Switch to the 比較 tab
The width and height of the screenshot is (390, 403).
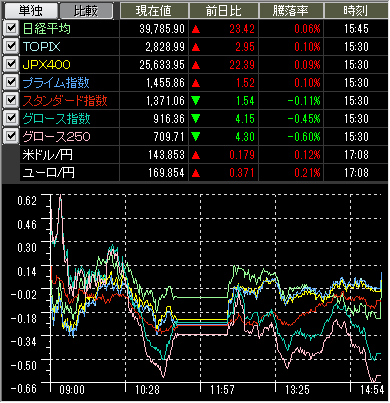(86, 11)
